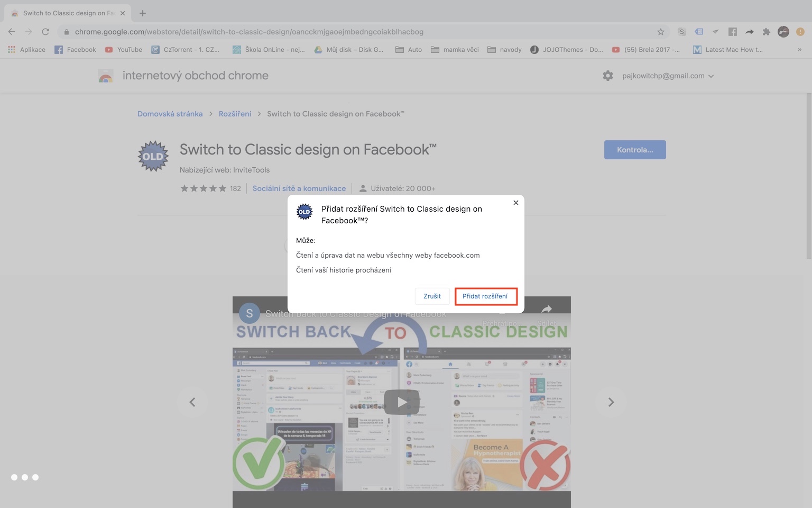This screenshot has height=508, width=812.
Task: Share the video with the Sdílet arrow
Action: (547, 314)
